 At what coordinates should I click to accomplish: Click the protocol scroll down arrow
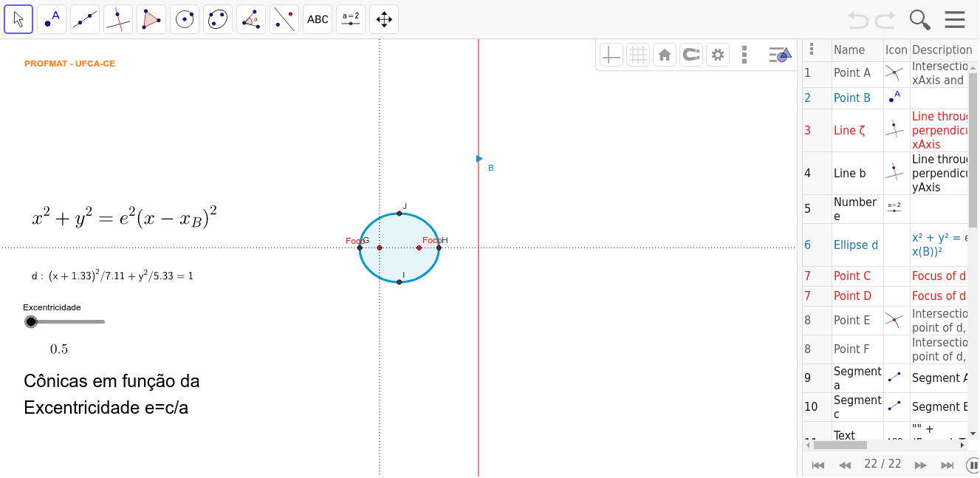[973, 434]
